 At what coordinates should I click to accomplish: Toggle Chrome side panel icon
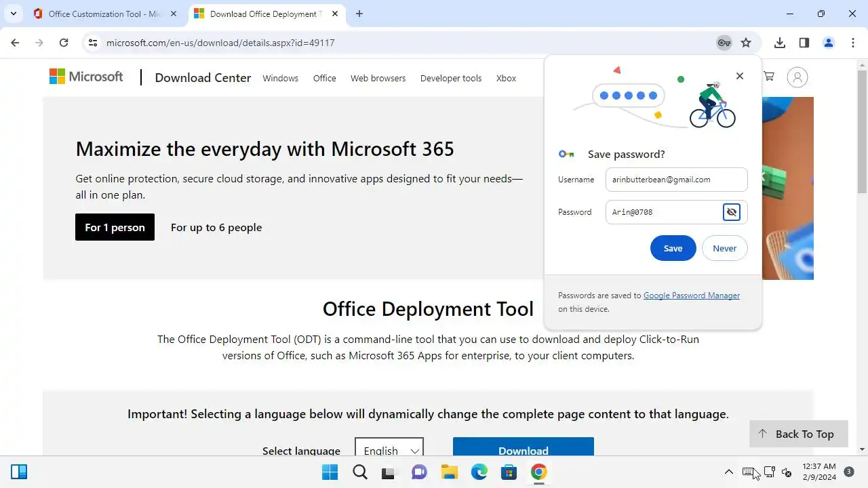tap(804, 43)
